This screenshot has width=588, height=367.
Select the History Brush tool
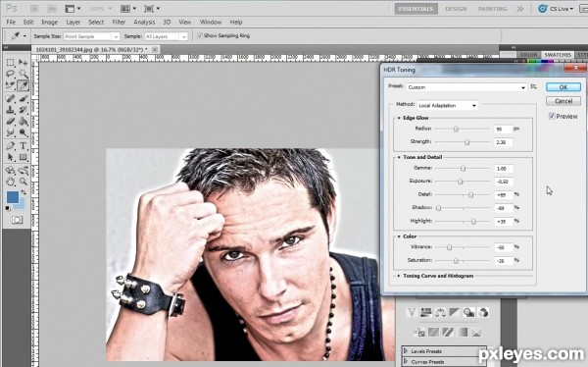tap(24, 110)
